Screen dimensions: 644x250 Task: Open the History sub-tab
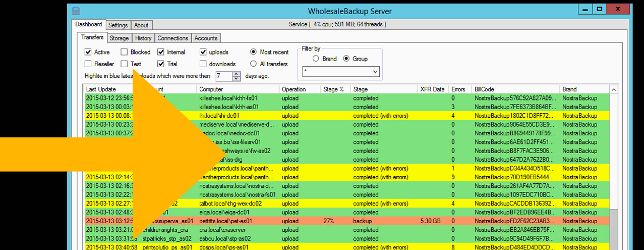pos(143,38)
